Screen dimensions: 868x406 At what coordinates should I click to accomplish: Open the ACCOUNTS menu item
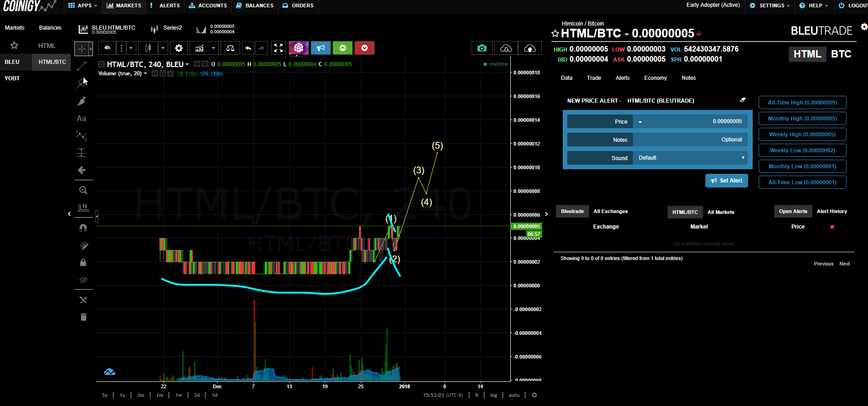click(x=208, y=5)
